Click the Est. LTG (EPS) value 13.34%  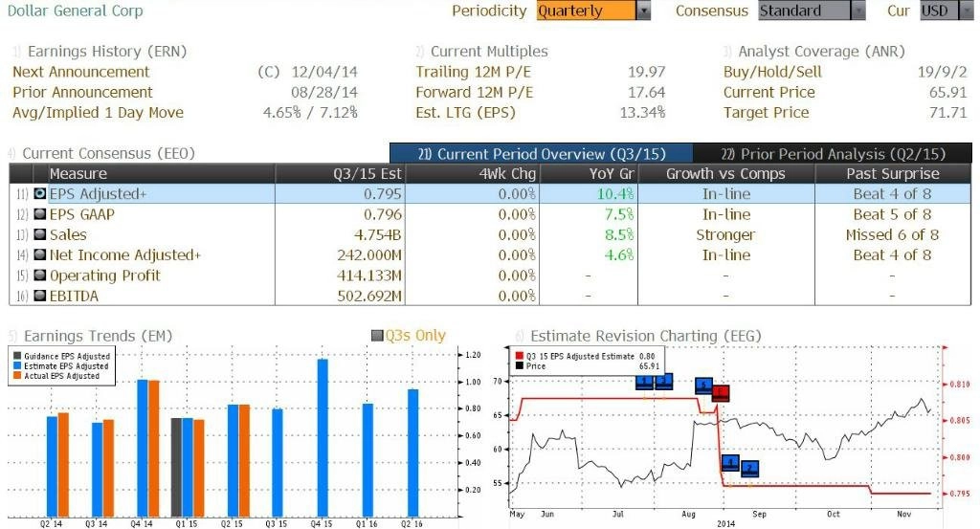click(x=642, y=113)
